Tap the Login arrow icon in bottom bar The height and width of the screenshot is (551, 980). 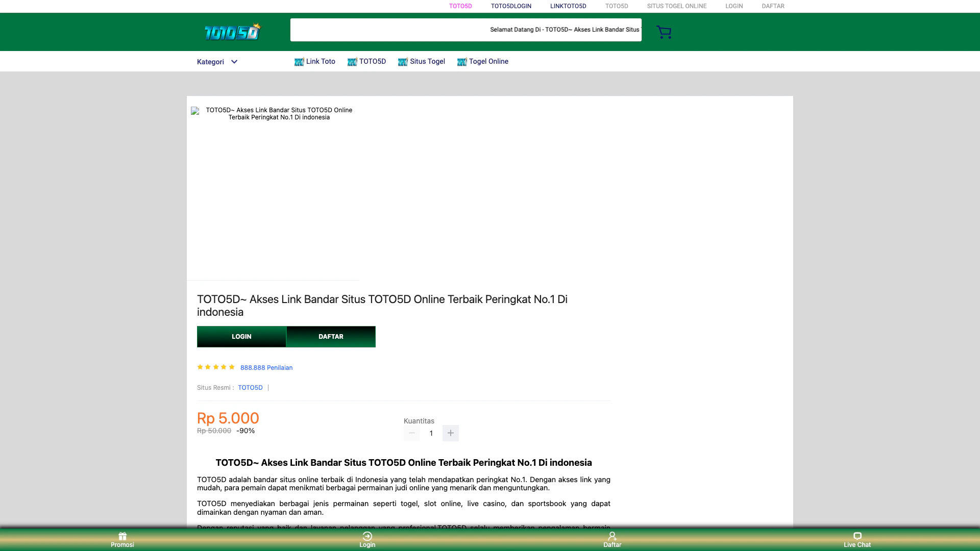(x=367, y=536)
